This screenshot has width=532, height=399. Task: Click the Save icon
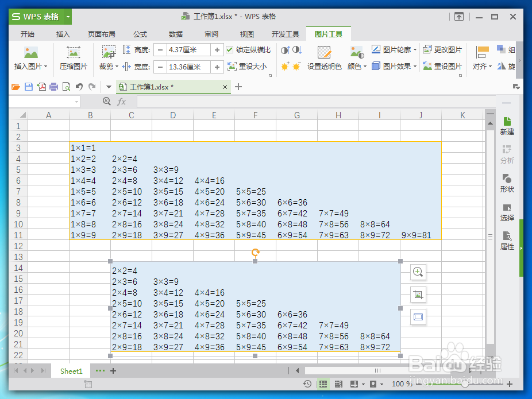(x=29, y=87)
